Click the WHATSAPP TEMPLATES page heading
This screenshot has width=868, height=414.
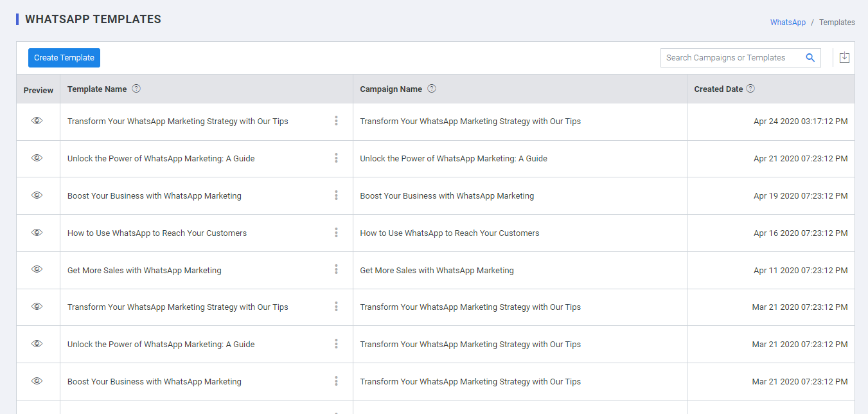(x=93, y=19)
